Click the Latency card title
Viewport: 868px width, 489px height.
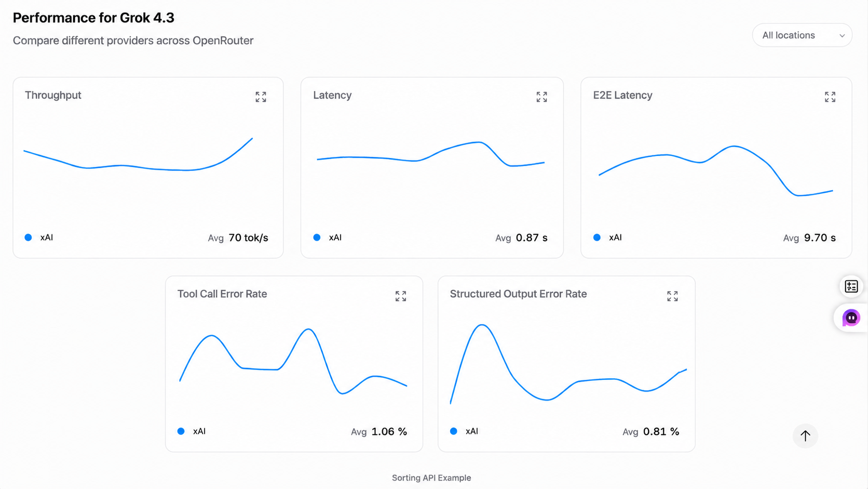click(332, 95)
